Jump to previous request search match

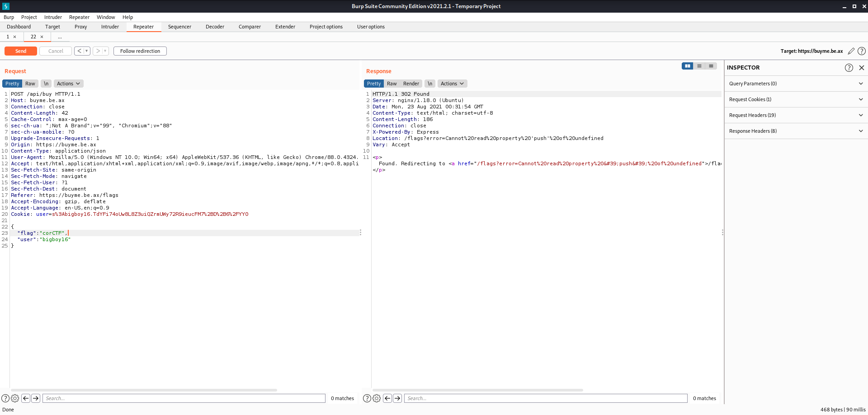coord(26,398)
